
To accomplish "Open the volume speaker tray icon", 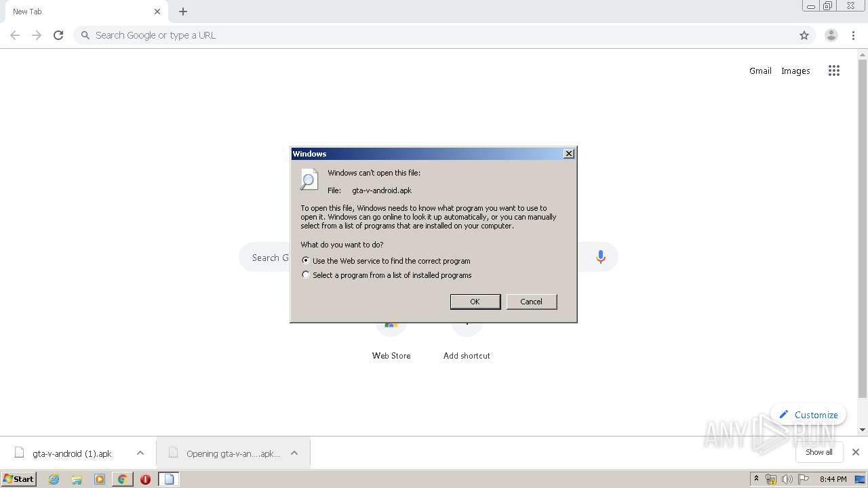I will (787, 479).
